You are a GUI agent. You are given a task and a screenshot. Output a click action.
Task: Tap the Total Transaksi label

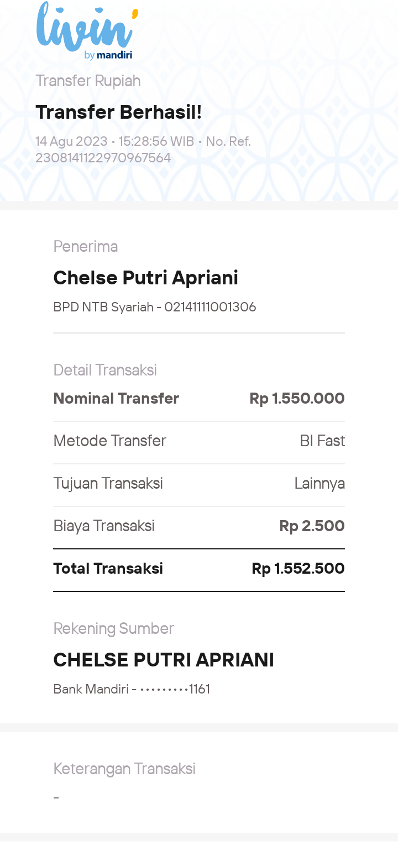click(108, 568)
